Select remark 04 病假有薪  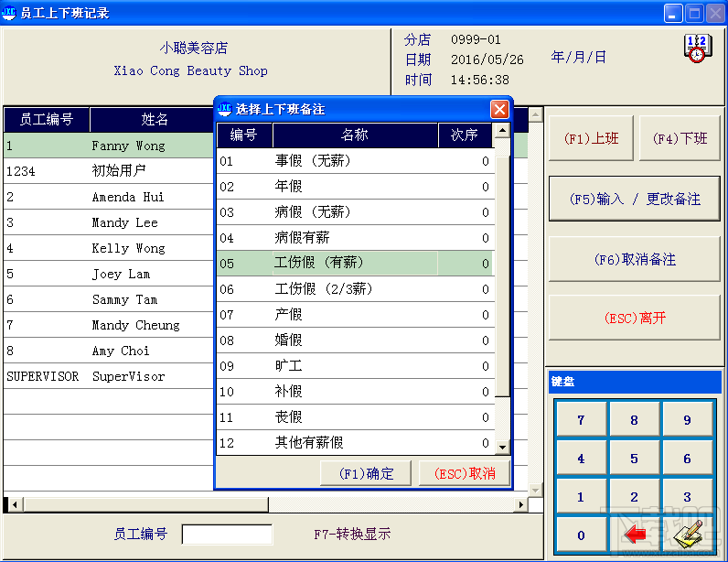[355, 238]
